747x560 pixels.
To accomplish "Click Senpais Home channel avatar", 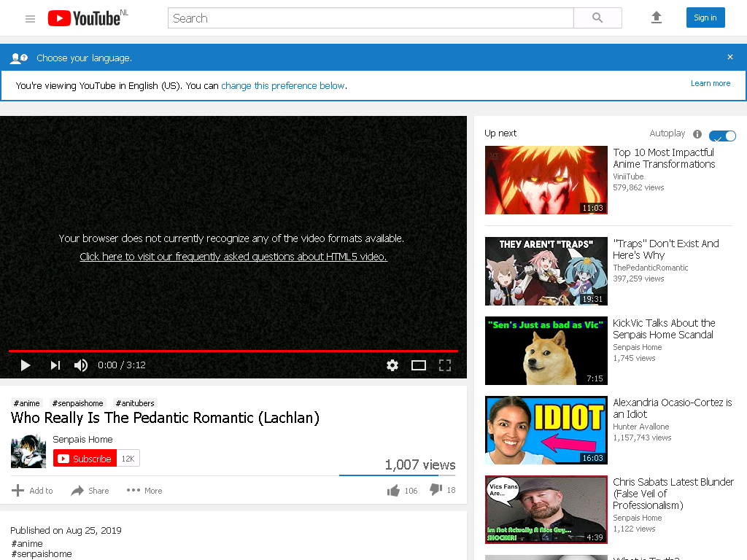I will [x=28, y=451].
